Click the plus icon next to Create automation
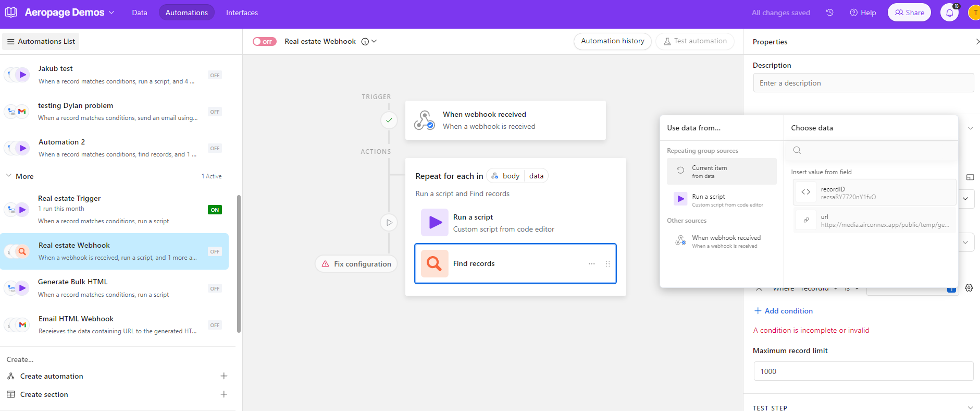Screen dimensions: 980x411 pos(224,376)
